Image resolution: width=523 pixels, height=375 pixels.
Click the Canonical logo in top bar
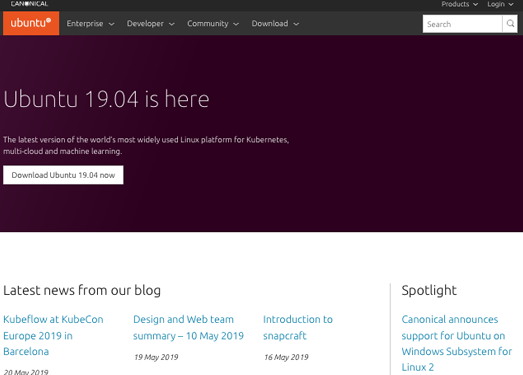tap(29, 4)
